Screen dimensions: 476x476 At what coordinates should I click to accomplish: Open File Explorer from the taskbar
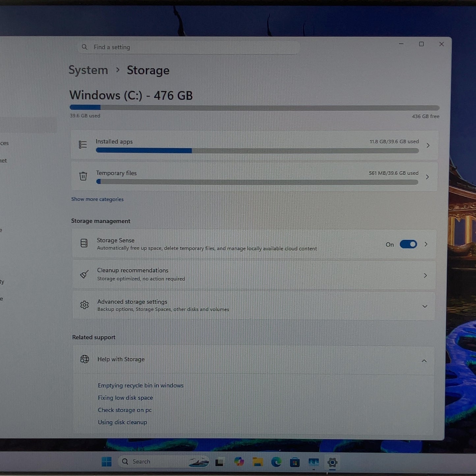[258, 462]
